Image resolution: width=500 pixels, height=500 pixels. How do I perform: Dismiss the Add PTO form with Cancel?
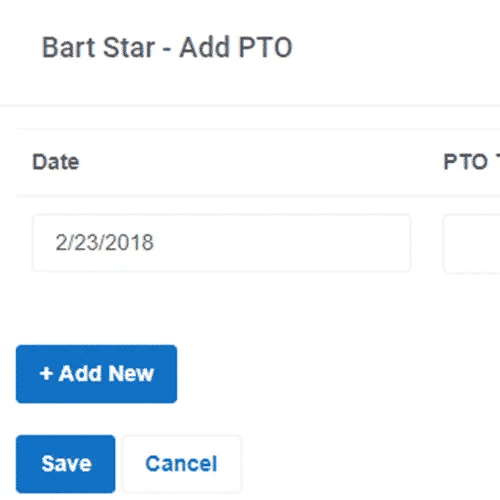click(182, 464)
